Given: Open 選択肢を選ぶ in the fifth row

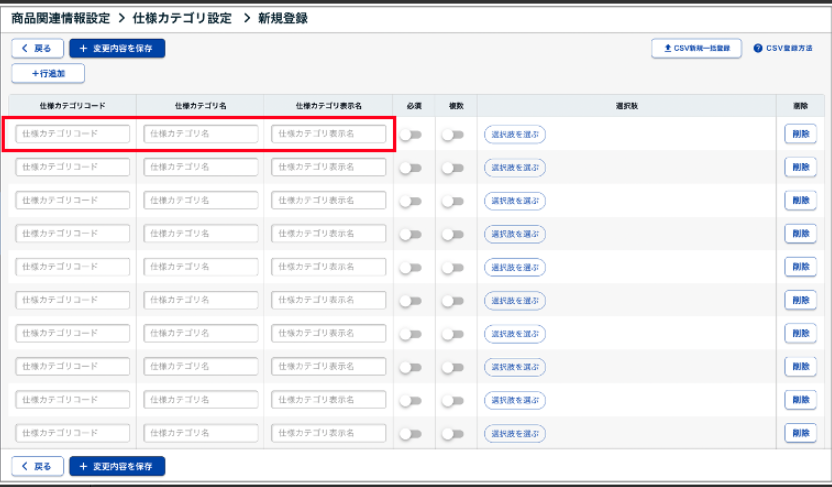Looking at the screenshot, I should pyautogui.click(x=515, y=267).
